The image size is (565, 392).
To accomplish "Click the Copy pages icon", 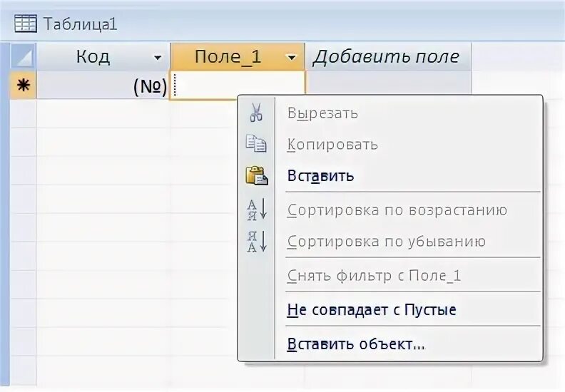I will point(256,144).
